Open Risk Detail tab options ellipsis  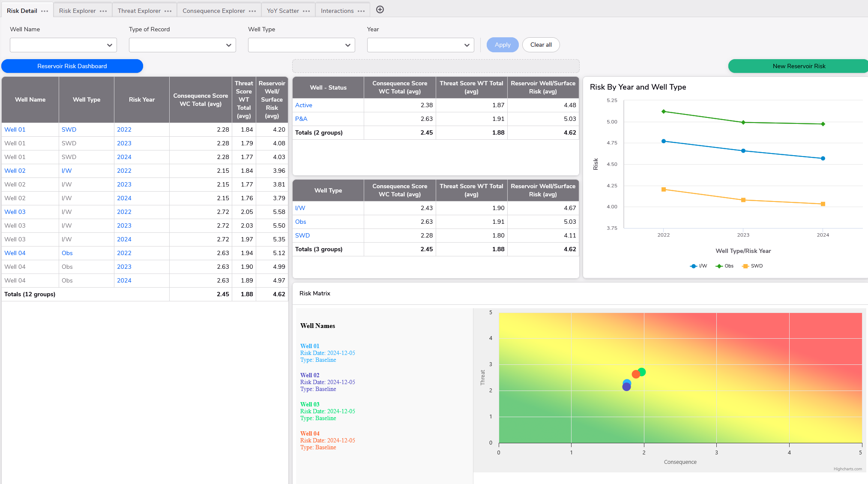45,11
